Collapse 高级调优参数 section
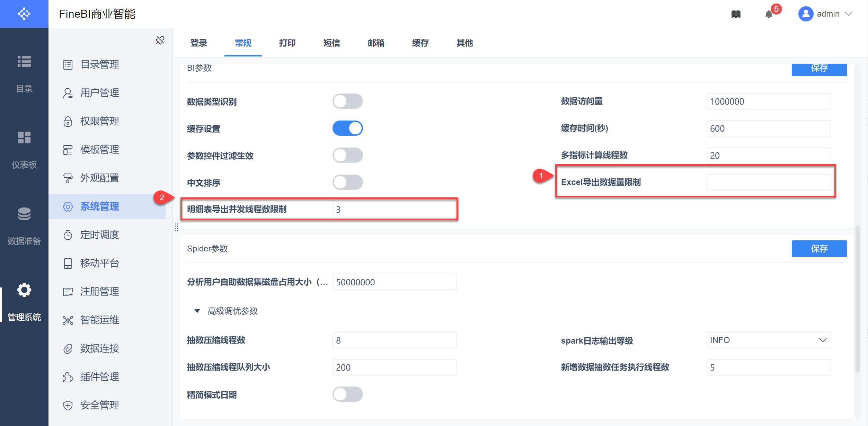Viewport: 868px width, 426px height. (197, 311)
